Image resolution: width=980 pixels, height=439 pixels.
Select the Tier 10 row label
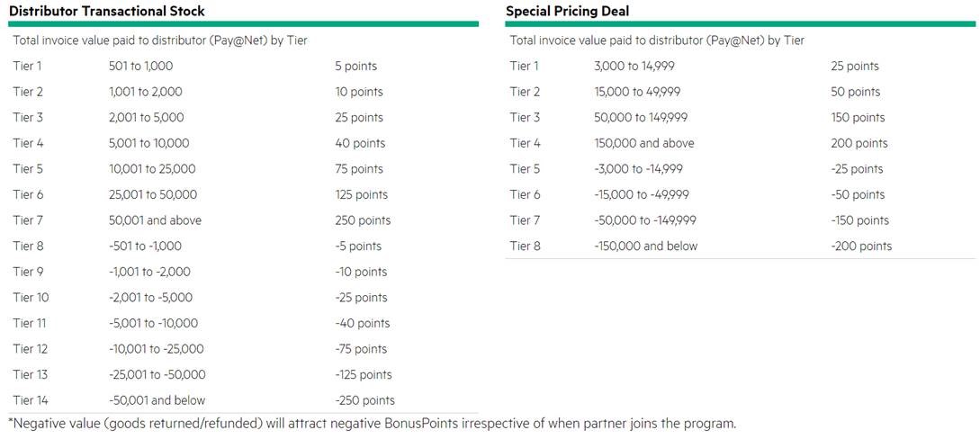click(x=31, y=298)
